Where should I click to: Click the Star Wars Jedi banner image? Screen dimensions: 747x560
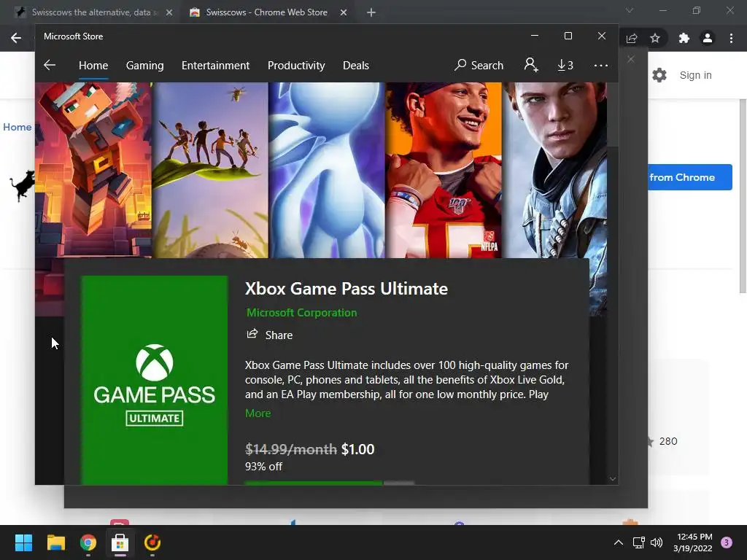[x=554, y=170]
